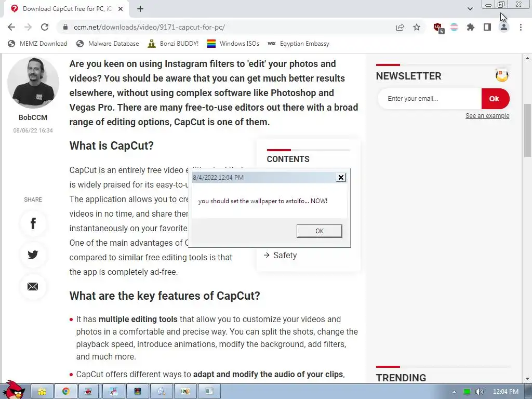Select the Download CapCut tab
Viewport: 532px width, 399px height.
(66, 9)
